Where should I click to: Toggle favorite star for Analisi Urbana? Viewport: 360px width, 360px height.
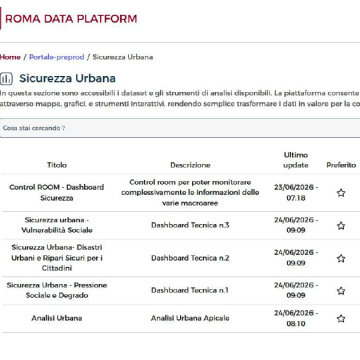pos(341,318)
